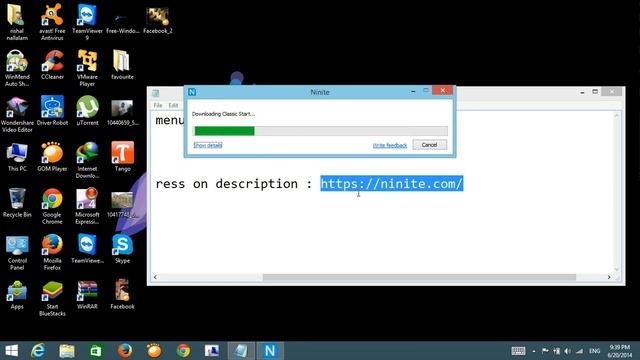
Task: Click the Ninite download progress bar
Action: tap(320, 131)
